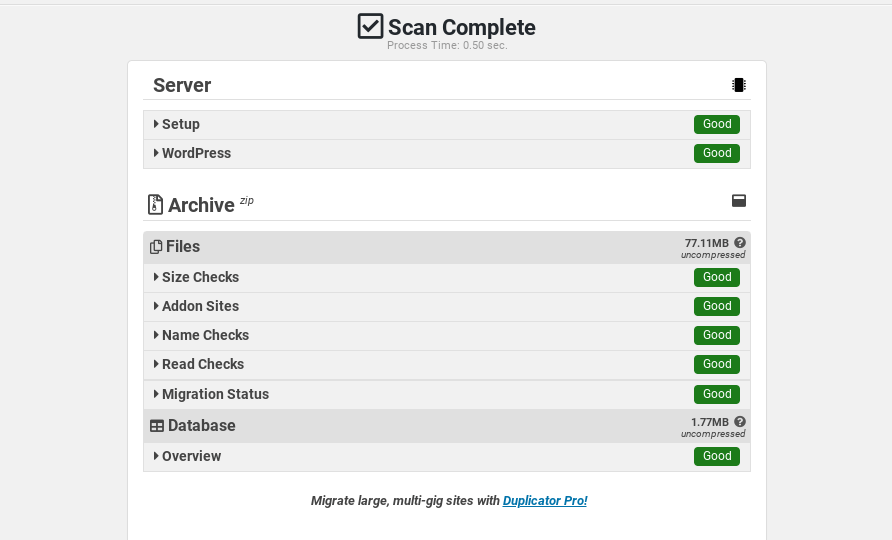Image resolution: width=892 pixels, height=540 pixels.
Task: Open help icon beside 1.77MB size
Action: point(740,422)
